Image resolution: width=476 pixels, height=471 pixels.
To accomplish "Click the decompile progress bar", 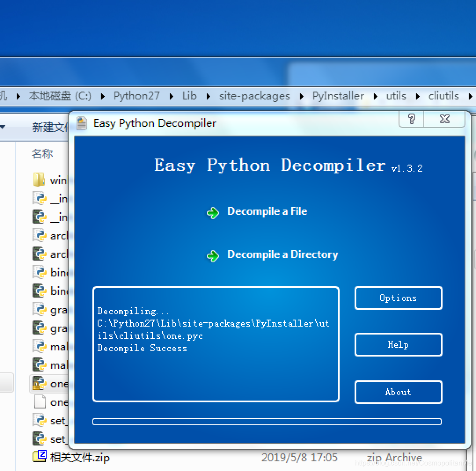I will [266, 421].
